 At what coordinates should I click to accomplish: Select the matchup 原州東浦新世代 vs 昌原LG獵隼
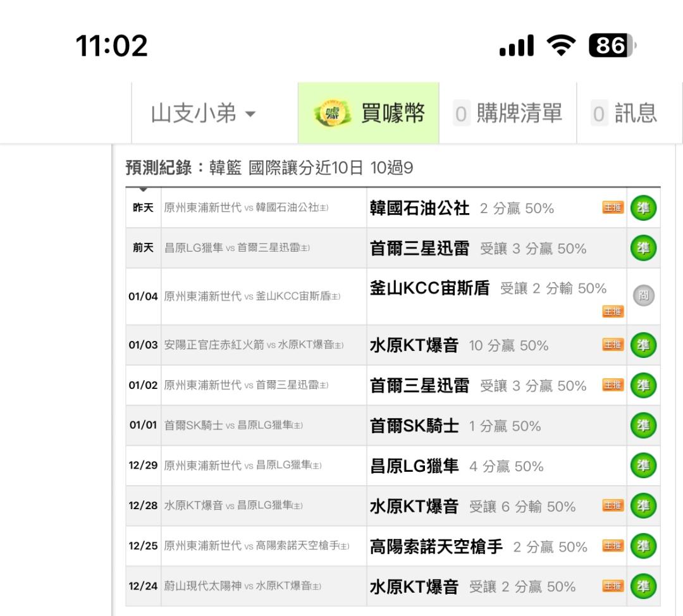[x=243, y=465]
